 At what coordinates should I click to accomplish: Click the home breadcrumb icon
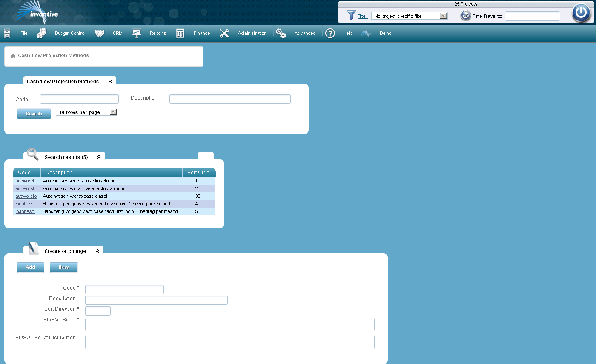[x=13, y=56]
